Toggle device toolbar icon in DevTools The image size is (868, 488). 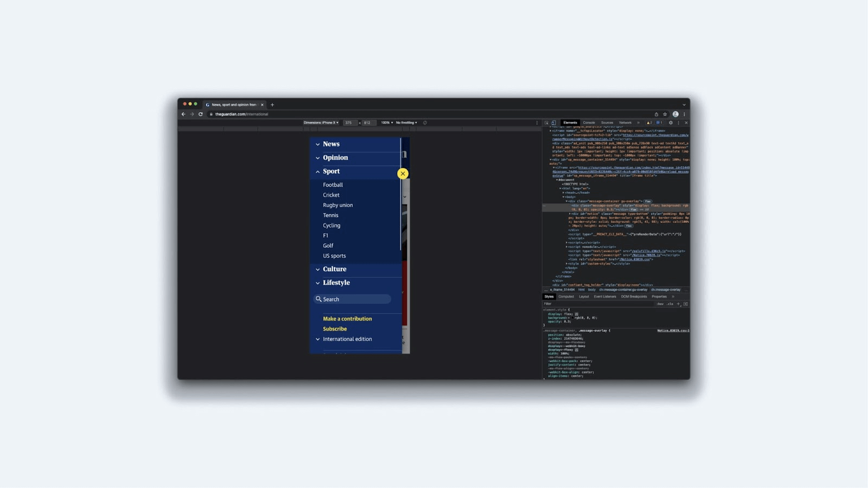[x=554, y=123]
